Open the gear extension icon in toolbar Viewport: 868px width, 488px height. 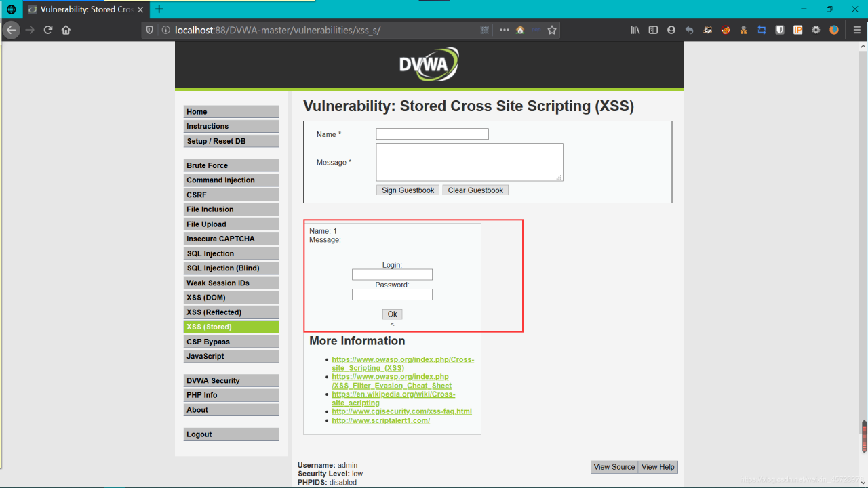coord(816,30)
